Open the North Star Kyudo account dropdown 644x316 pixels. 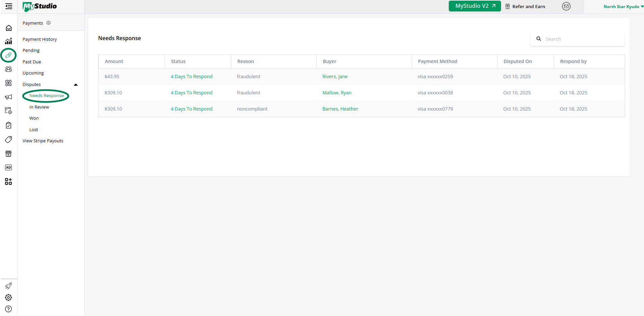point(623,6)
